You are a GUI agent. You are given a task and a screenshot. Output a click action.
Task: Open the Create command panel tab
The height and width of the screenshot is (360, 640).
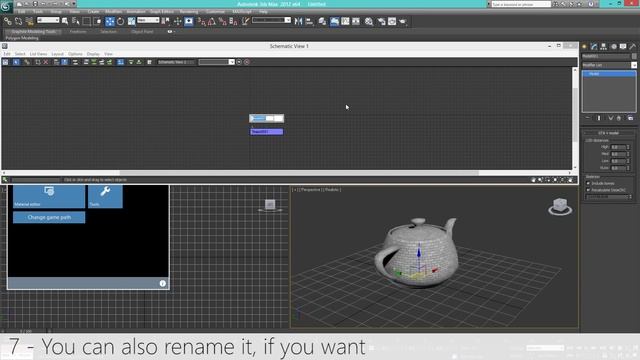click(x=584, y=47)
